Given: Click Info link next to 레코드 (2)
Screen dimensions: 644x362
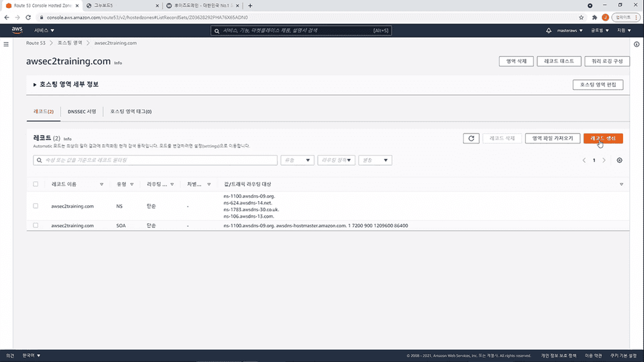Looking at the screenshot, I should (67, 139).
